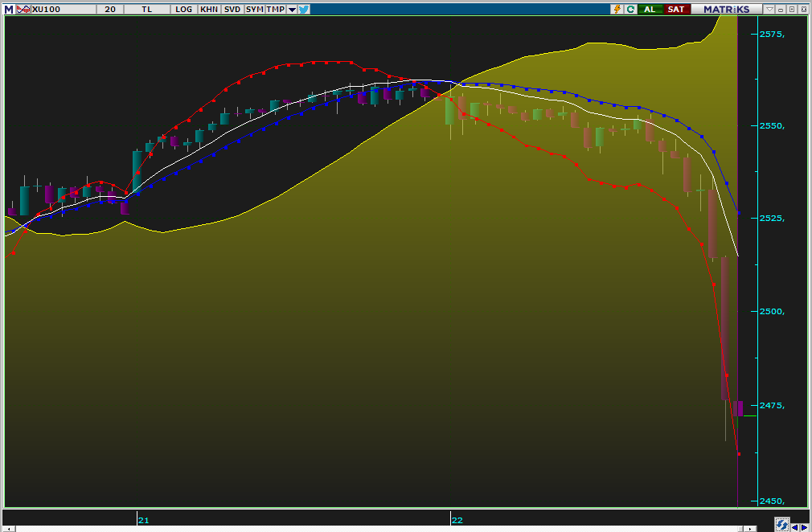Close the chart window
The width and height of the screenshot is (812, 532).
[x=802, y=10]
